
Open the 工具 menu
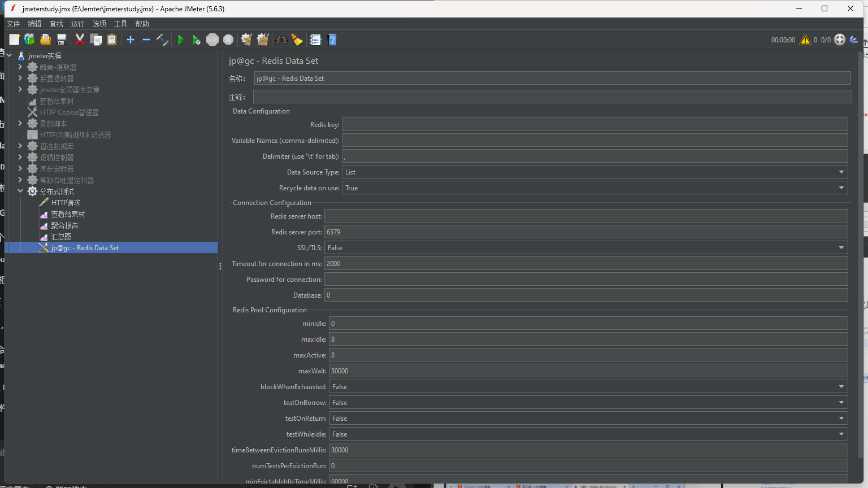click(x=120, y=24)
